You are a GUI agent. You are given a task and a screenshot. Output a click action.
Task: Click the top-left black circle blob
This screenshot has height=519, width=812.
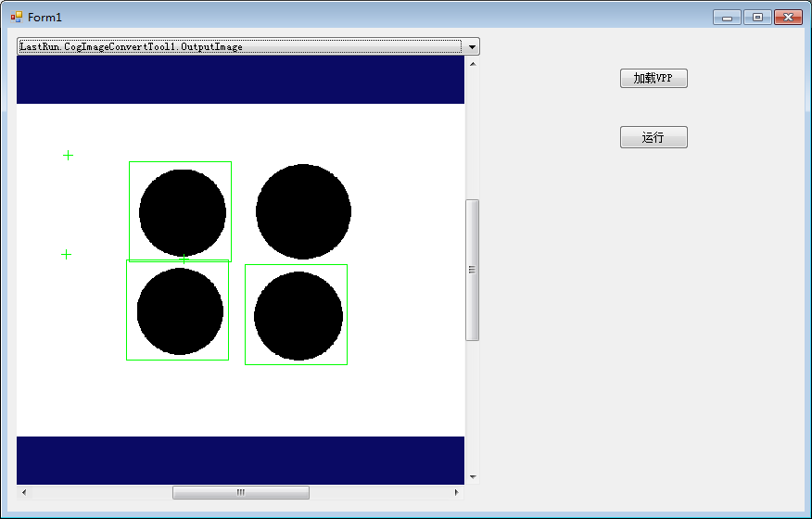[183, 213]
